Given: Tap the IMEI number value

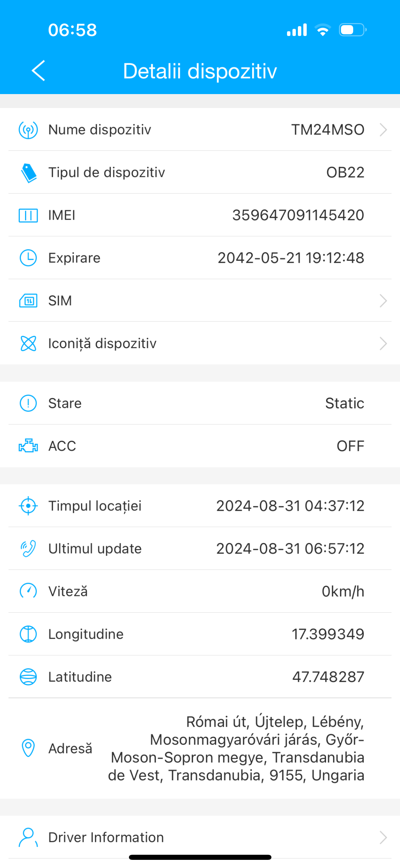Looking at the screenshot, I should [x=298, y=215].
